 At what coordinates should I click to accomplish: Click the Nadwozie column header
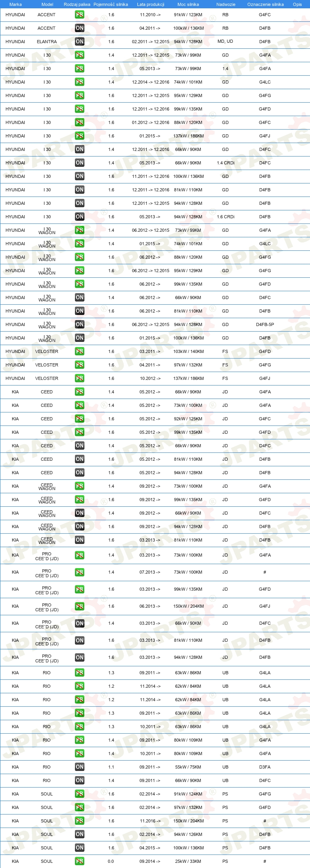click(226, 4)
